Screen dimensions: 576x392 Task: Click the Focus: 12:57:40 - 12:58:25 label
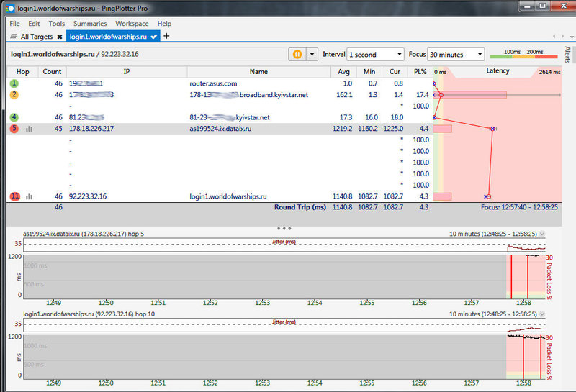click(519, 207)
